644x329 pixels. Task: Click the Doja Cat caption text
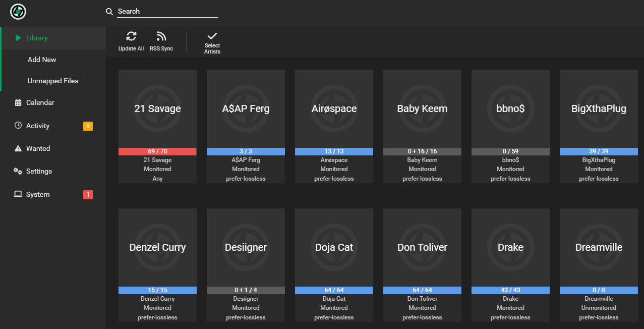(334, 299)
